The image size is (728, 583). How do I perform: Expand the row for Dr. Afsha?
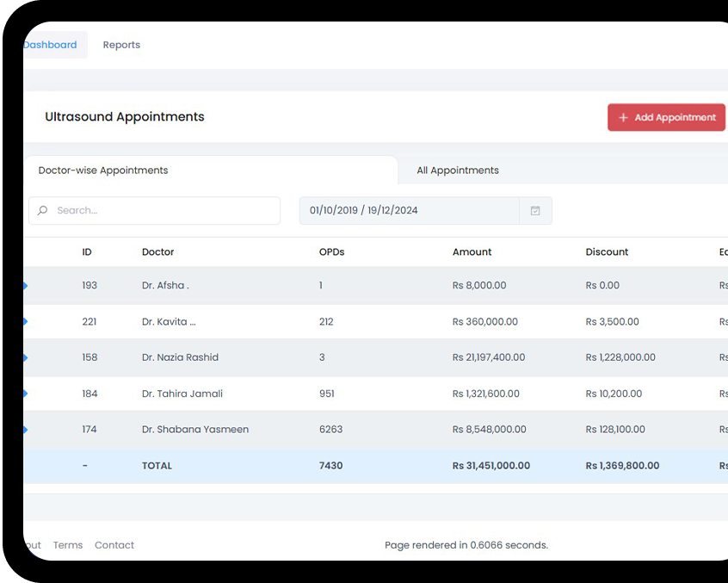point(25,286)
